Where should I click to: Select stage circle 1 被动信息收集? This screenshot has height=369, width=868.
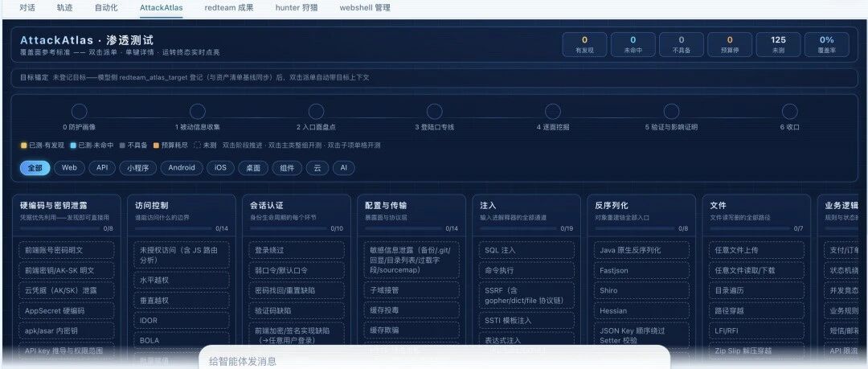(198, 112)
